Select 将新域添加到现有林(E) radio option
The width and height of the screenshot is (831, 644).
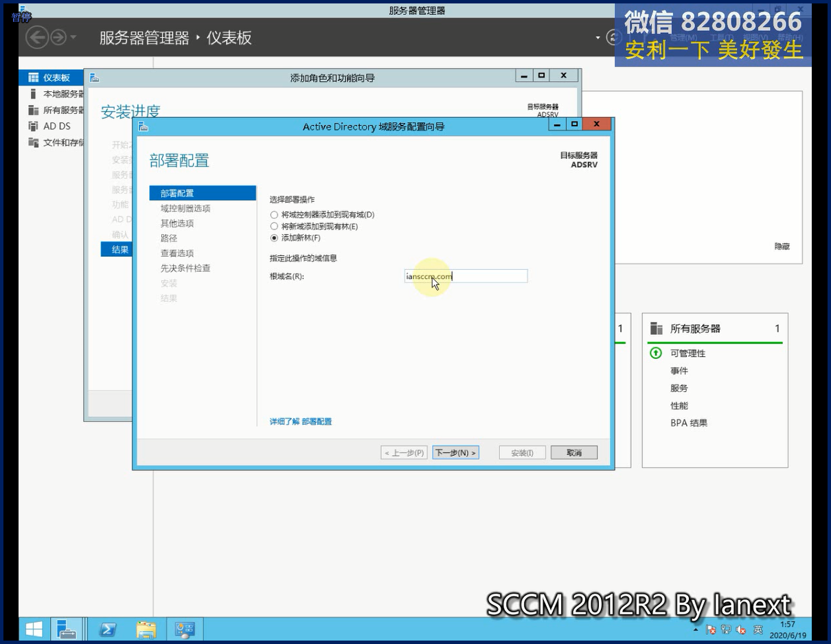tap(275, 227)
